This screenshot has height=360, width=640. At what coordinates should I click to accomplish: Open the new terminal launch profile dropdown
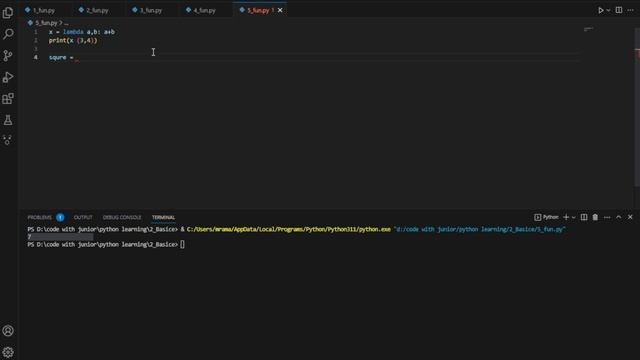click(x=573, y=217)
